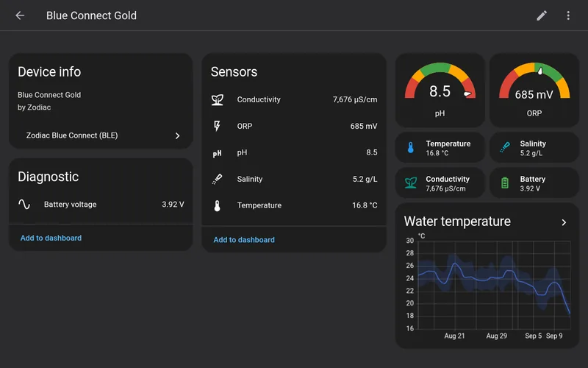Click the green battery icon on Battery tile
The width and height of the screenshot is (588, 368).
click(505, 183)
